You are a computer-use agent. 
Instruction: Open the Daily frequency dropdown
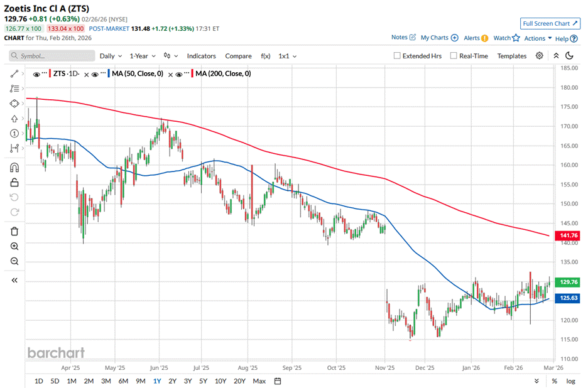pos(111,56)
